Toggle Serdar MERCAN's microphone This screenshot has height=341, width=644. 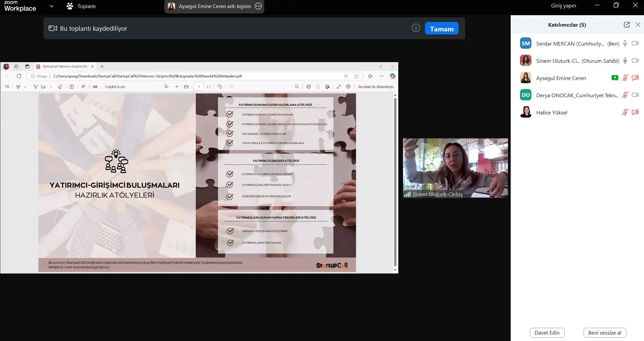625,44
